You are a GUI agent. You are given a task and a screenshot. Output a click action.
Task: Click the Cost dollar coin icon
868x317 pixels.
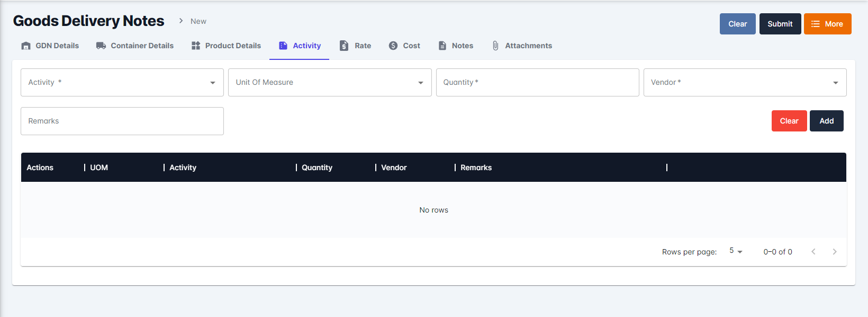coord(393,46)
